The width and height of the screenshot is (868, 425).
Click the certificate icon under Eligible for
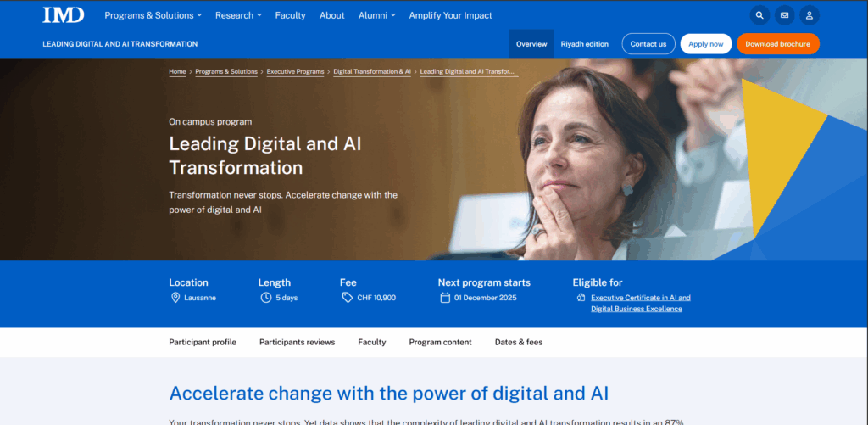click(x=581, y=298)
